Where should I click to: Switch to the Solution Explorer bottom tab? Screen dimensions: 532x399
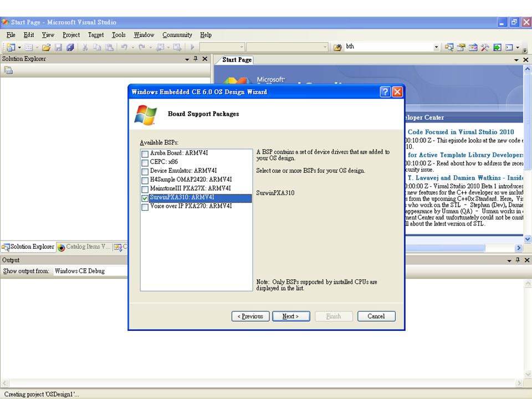pos(28,247)
